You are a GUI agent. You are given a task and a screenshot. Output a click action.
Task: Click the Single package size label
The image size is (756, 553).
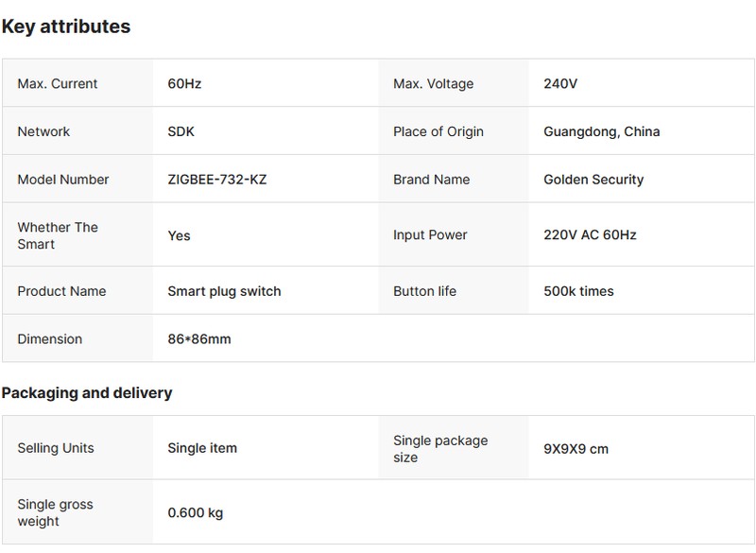(440, 449)
